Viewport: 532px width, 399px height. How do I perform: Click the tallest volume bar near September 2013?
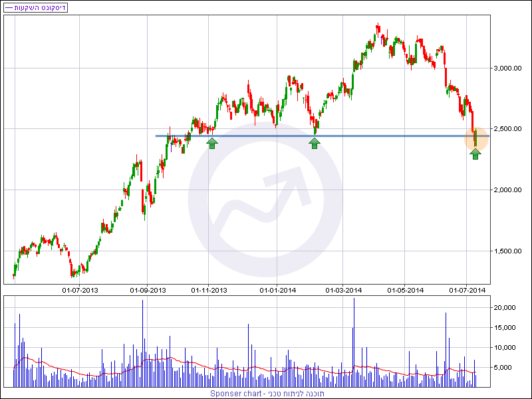pos(142,343)
